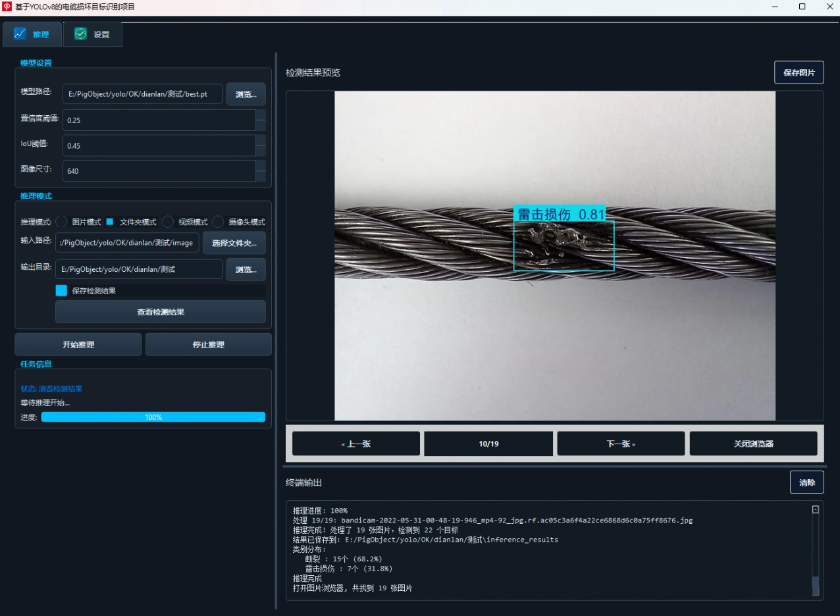
Task: Click the chart icon on the 推理 tab
Action: (x=20, y=34)
